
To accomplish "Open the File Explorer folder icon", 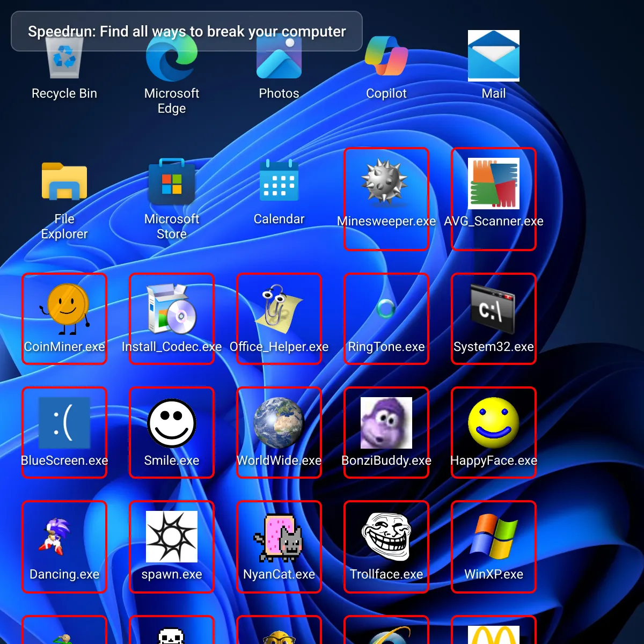I will pos(64,181).
